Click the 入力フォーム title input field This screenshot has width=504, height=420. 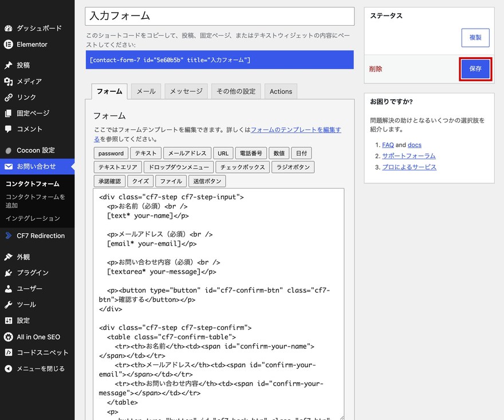pyautogui.click(x=219, y=16)
